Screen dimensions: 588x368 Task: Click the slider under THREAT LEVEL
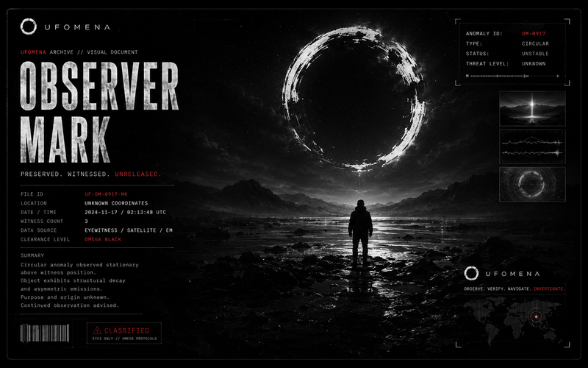(x=513, y=76)
